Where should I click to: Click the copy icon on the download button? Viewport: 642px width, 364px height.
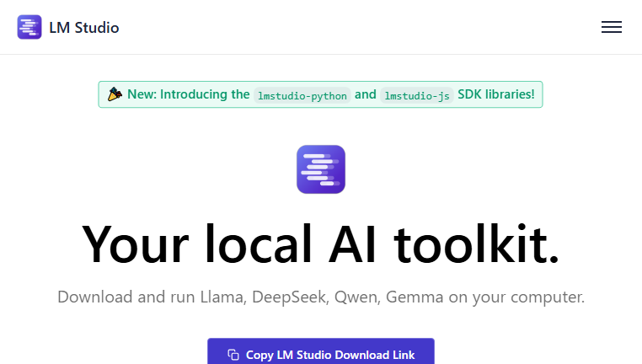point(233,355)
